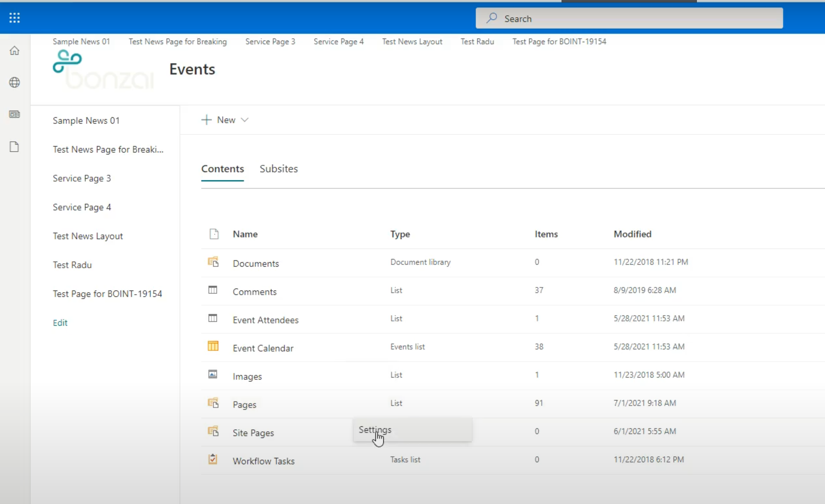The height and width of the screenshot is (504, 825).
Task: Open Test Page for BOINT-19154 side link
Action: point(107,294)
